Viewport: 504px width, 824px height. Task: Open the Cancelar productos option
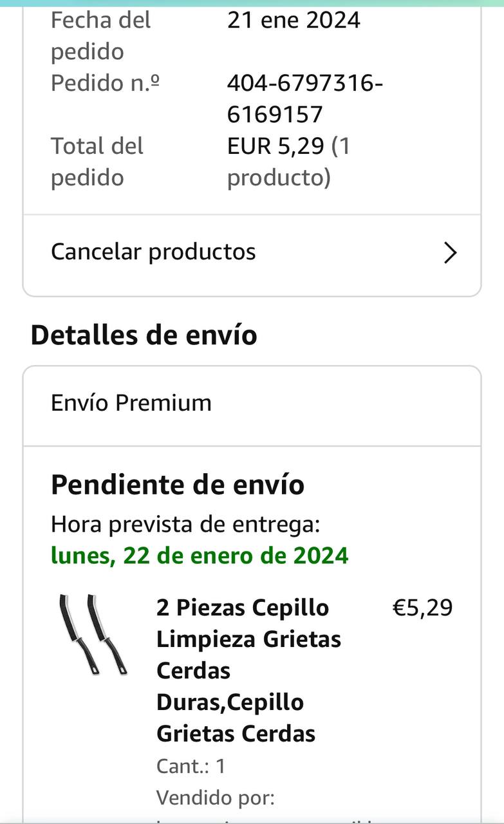point(153,252)
